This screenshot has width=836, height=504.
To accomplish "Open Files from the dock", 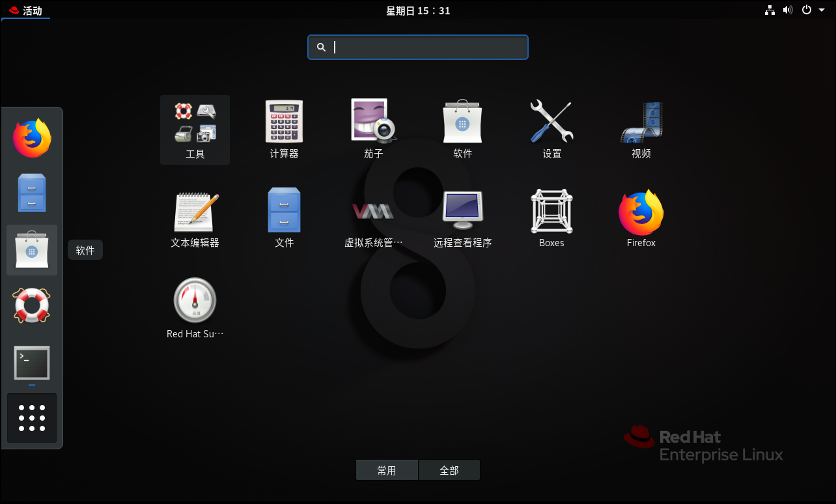I will 32,193.
